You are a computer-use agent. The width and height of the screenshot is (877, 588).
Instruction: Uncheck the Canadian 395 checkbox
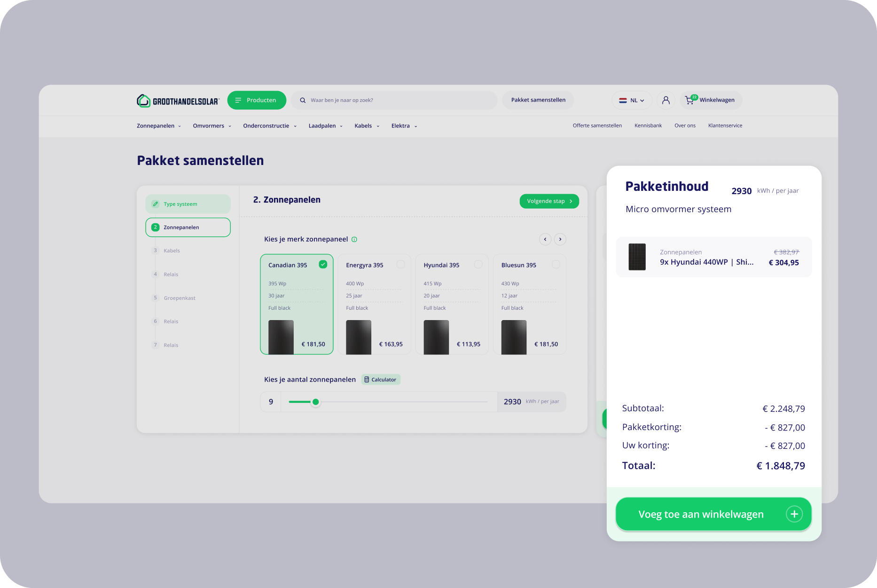(323, 264)
